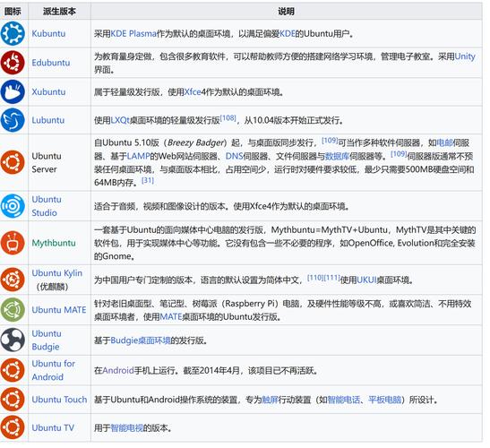490x448 pixels.
Task: Follow the KDE Plasma link
Action: (x=133, y=33)
